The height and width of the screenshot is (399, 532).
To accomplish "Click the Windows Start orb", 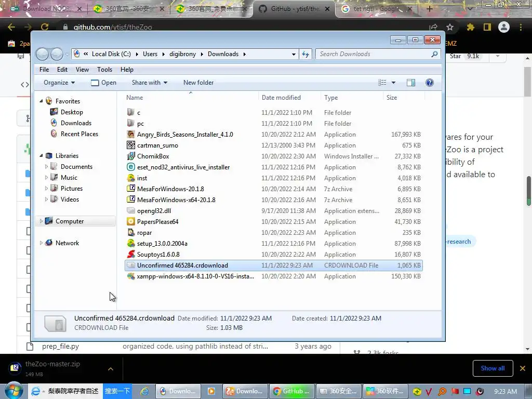I will [x=14, y=391].
